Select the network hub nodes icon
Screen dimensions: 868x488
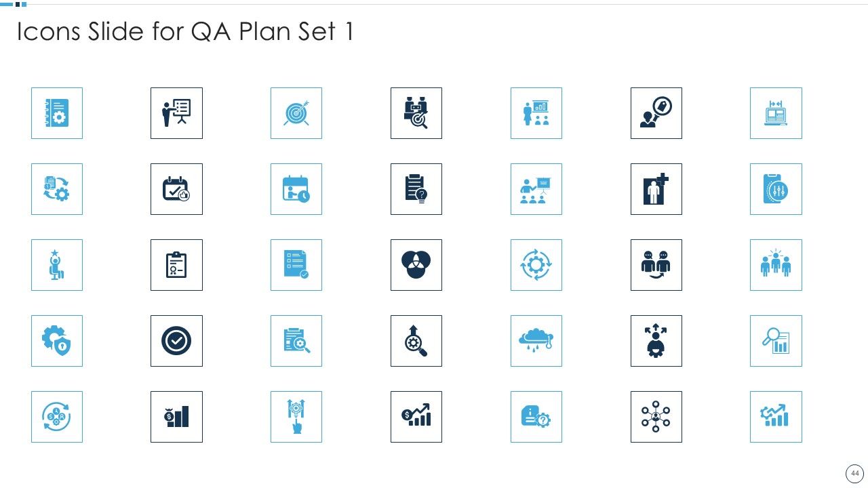click(x=656, y=417)
